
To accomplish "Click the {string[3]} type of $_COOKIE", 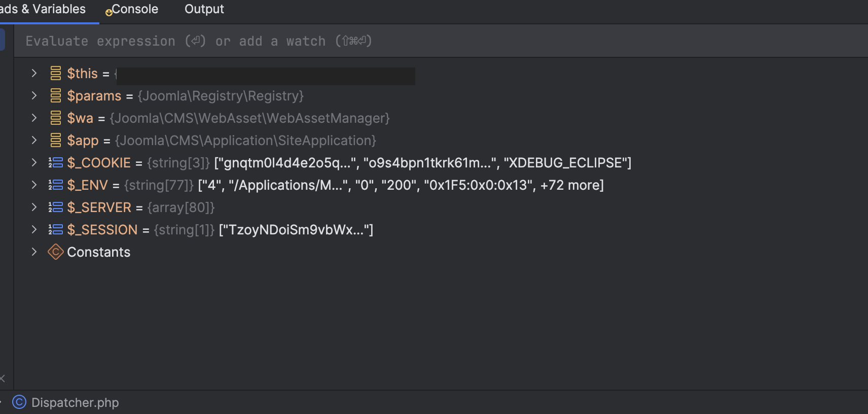I will pos(178,163).
